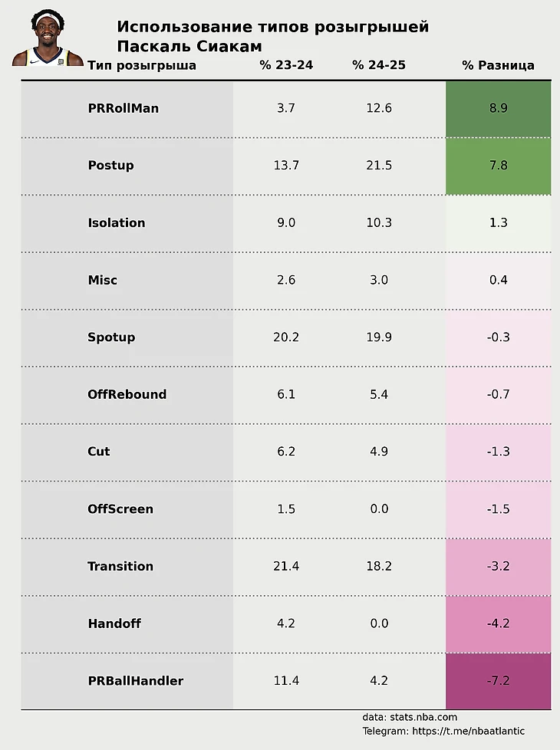The height and width of the screenshot is (750, 560).
Task: Select the Transition row label
Action: click(120, 566)
